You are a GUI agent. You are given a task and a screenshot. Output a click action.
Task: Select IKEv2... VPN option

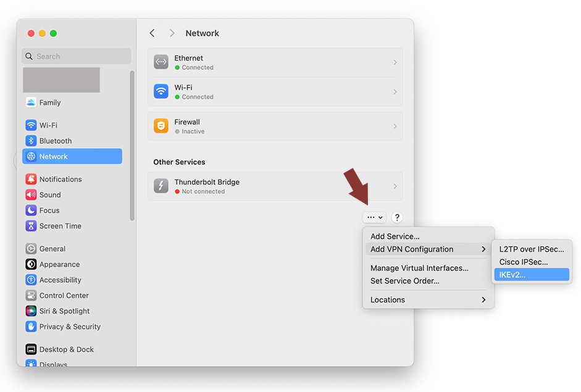click(x=532, y=275)
